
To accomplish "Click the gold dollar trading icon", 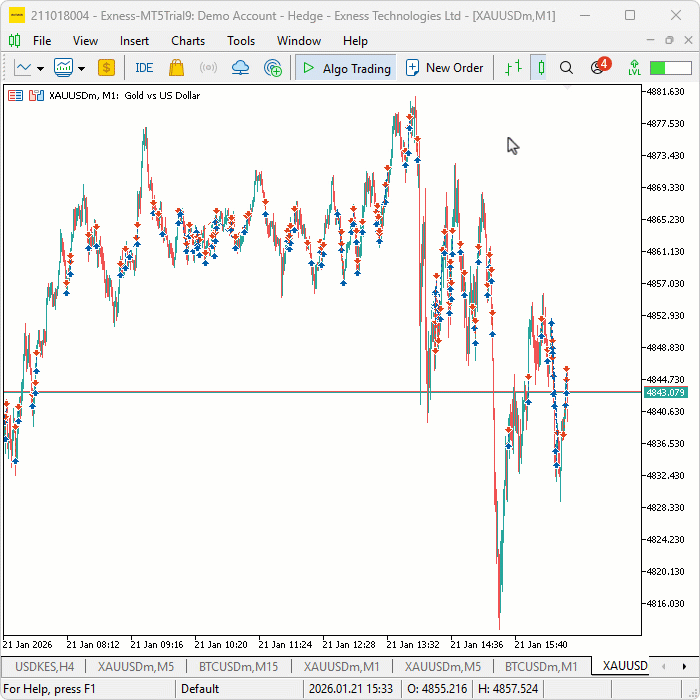I will point(106,68).
